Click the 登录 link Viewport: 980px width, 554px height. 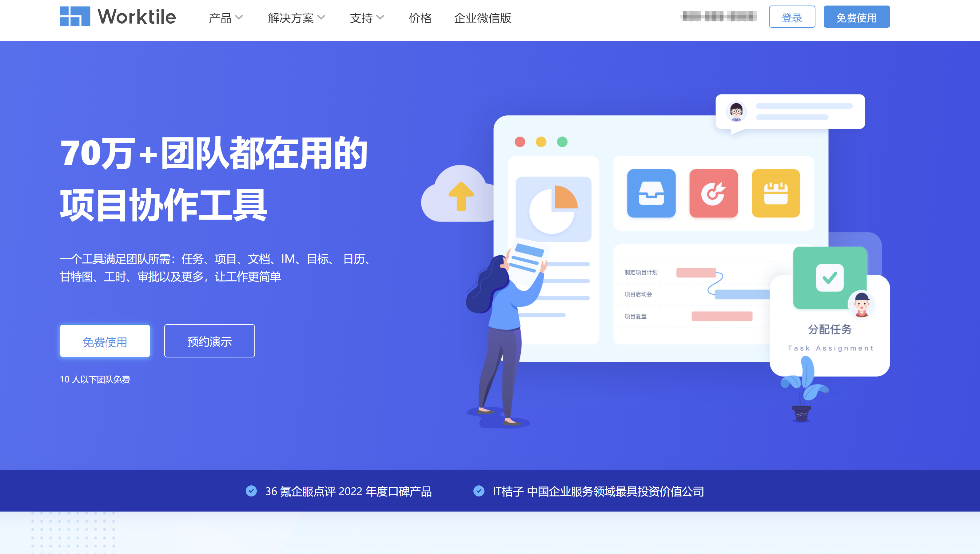tap(791, 18)
